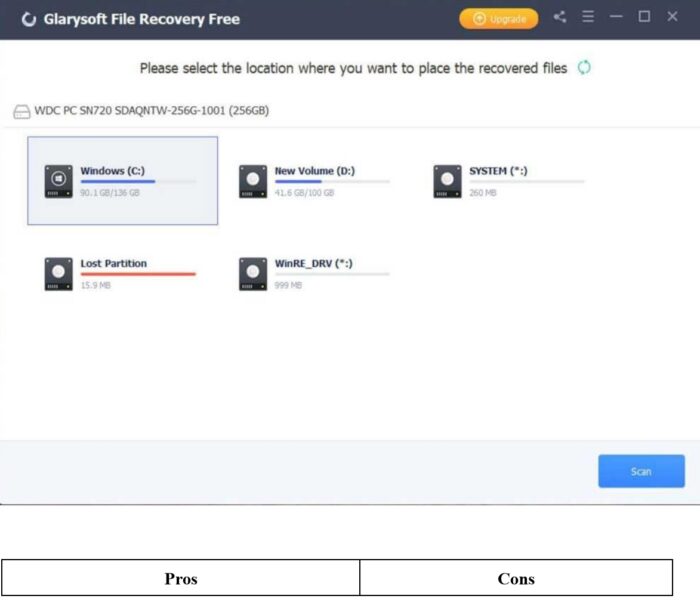This screenshot has width=700, height=602.
Task: Select the Windows (C:) drive icon
Action: pyautogui.click(x=58, y=181)
